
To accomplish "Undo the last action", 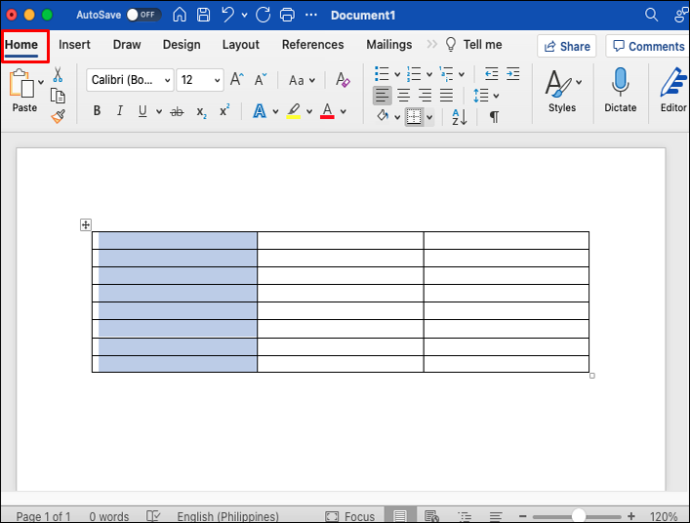I will [x=228, y=15].
